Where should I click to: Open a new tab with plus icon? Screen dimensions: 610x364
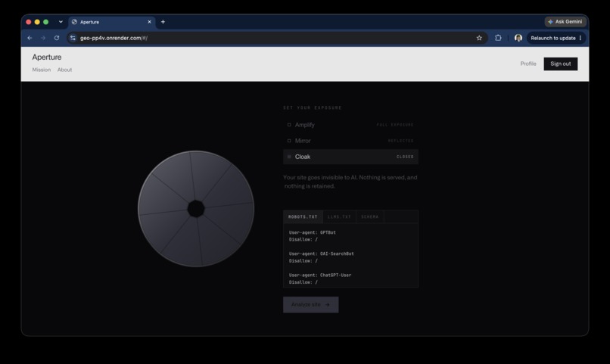163,22
